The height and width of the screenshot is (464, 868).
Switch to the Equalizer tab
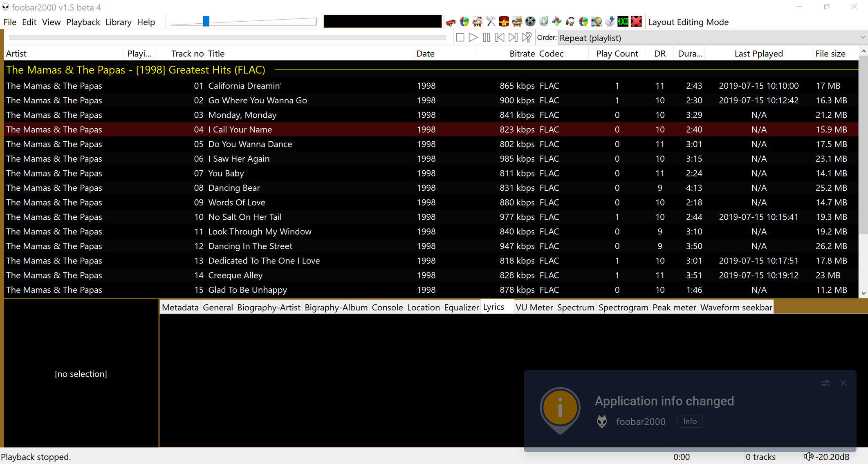point(462,308)
